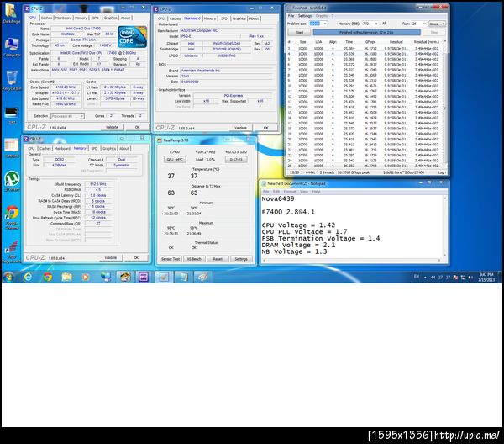Screen dimensions: 504x444
Task: Open the Format menu in Notepad
Action: 289,192
